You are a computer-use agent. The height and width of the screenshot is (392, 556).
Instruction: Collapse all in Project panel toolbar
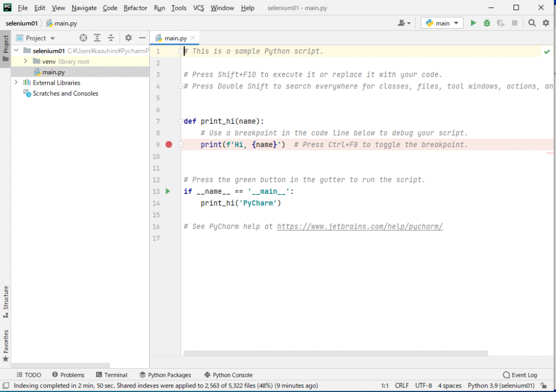[111, 38]
